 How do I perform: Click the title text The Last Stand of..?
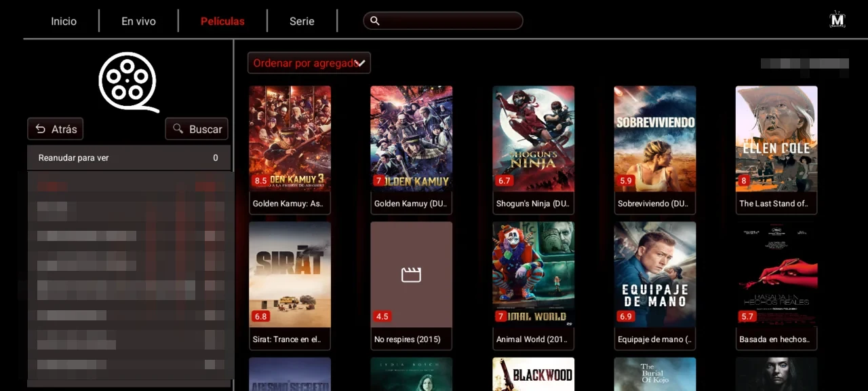pyautogui.click(x=774, y=204)
